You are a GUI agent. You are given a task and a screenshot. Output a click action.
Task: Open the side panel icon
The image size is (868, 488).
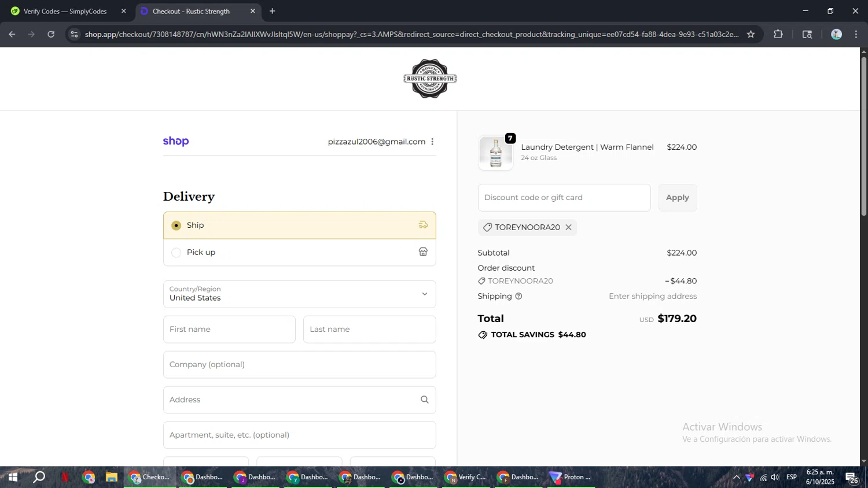807,34
